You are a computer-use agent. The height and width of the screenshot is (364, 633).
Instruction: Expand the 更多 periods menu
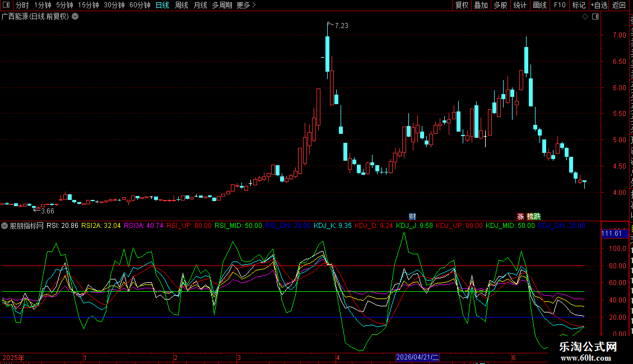click(x=246, y=5)
